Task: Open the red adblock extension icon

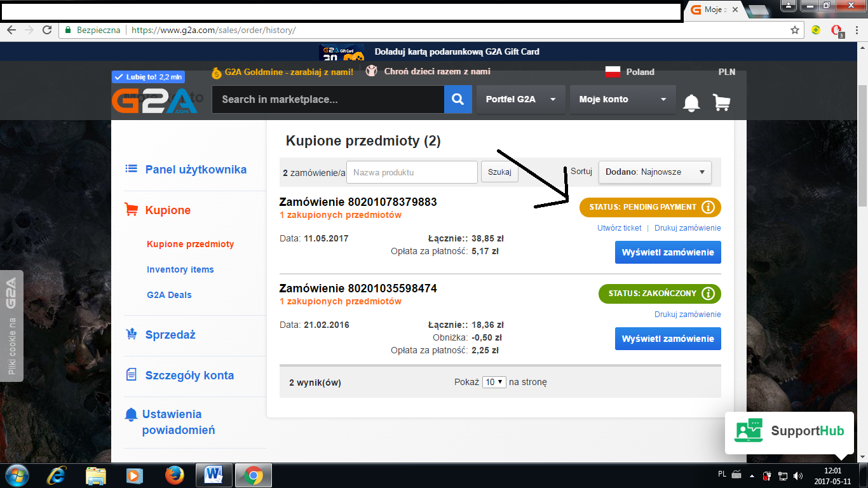Action: coord(837,30)
